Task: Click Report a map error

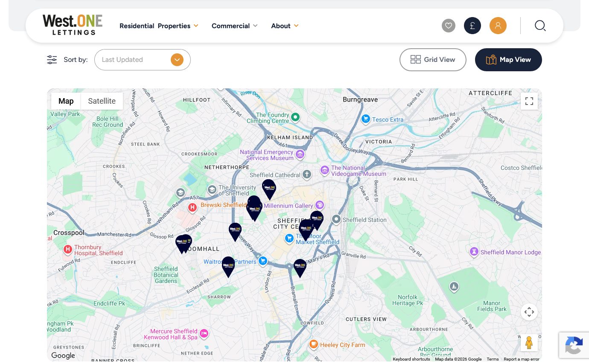Action: (522, 359)
